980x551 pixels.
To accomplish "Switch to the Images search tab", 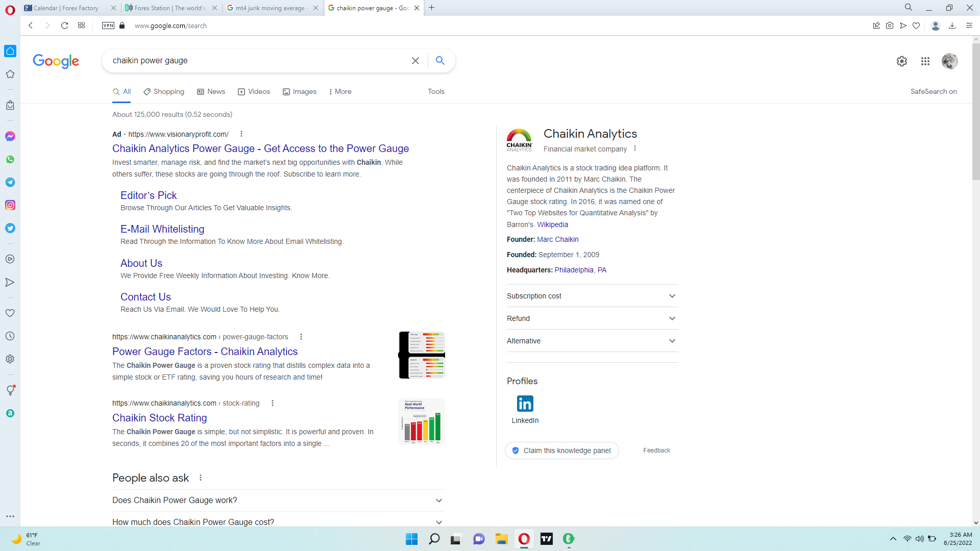I will point(300,91).
